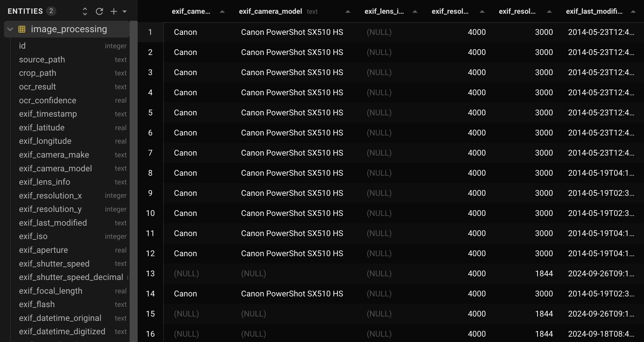Select the exif_iso field in the sidebar
The image size is (644, 342).
33,236
